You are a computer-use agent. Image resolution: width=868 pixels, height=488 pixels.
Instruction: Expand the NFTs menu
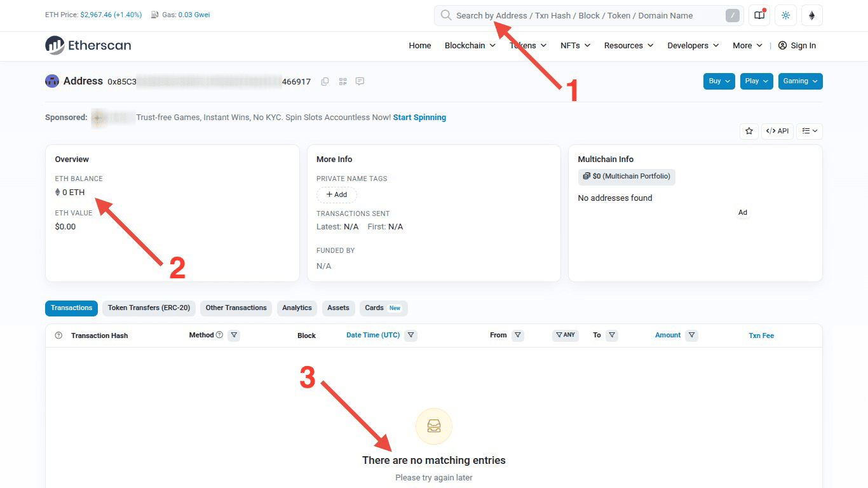[x=575, y=45]
